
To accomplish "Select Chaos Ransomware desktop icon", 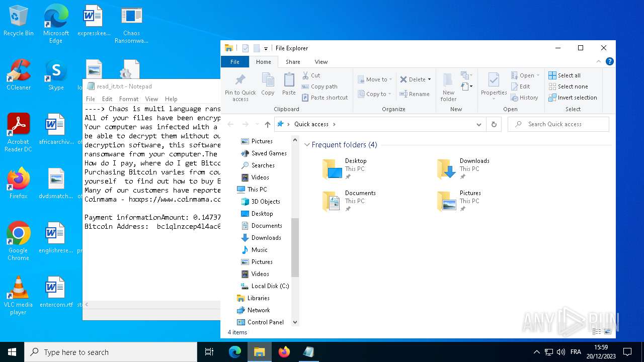I will coord(131,24).
